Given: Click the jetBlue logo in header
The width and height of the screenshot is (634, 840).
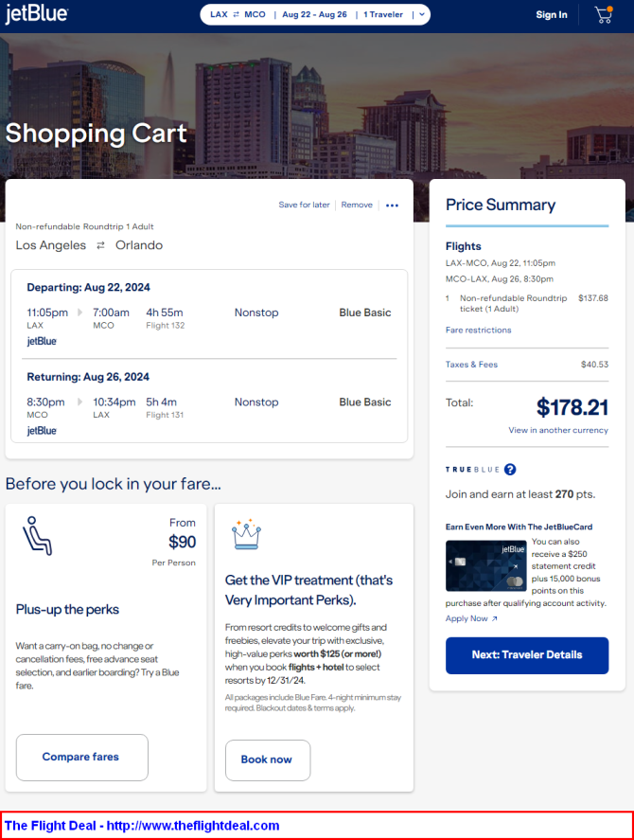Looking at the screenshot, I should point(36,14).
